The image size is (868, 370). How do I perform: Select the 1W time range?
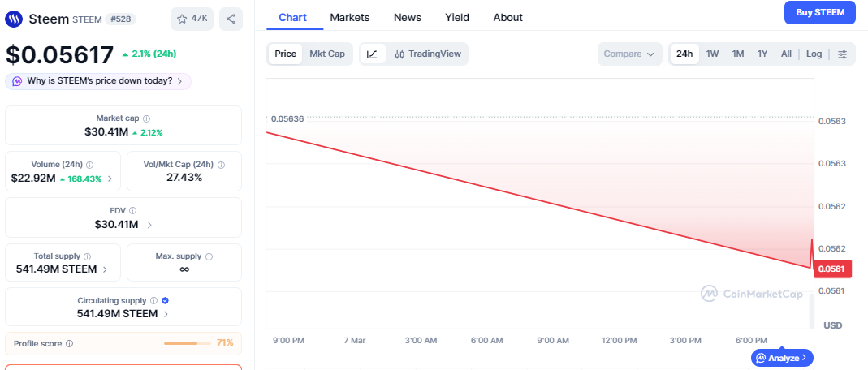(x=712, y=54)
